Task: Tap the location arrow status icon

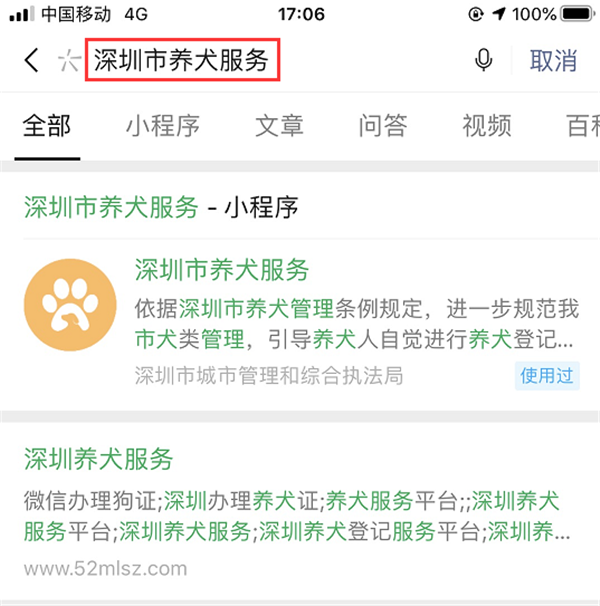Action: (x=499, y=14)
